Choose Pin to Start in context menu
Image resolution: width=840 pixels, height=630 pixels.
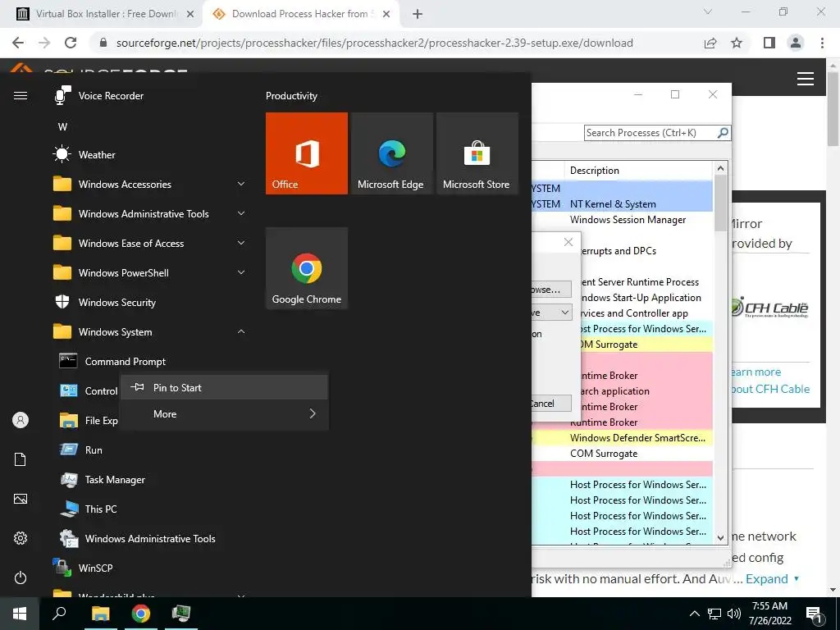click(224, 387)
